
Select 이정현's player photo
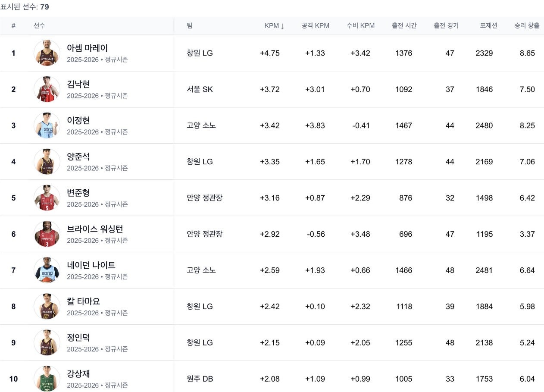pyautogui.click(x=47, y=125)
